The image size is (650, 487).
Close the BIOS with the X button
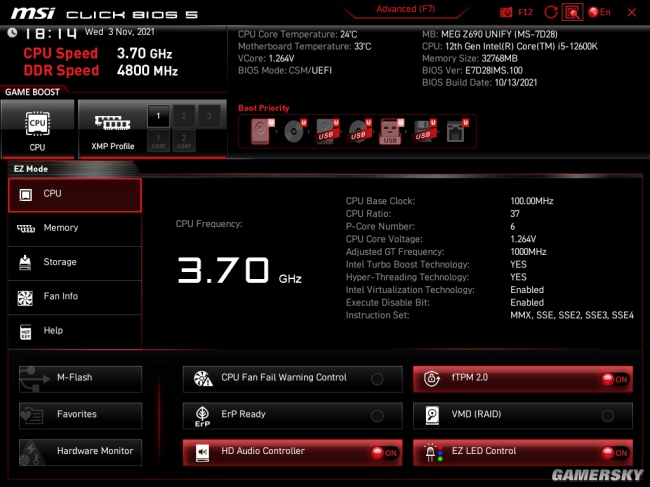pyautogui.click(x=632, y=12)
